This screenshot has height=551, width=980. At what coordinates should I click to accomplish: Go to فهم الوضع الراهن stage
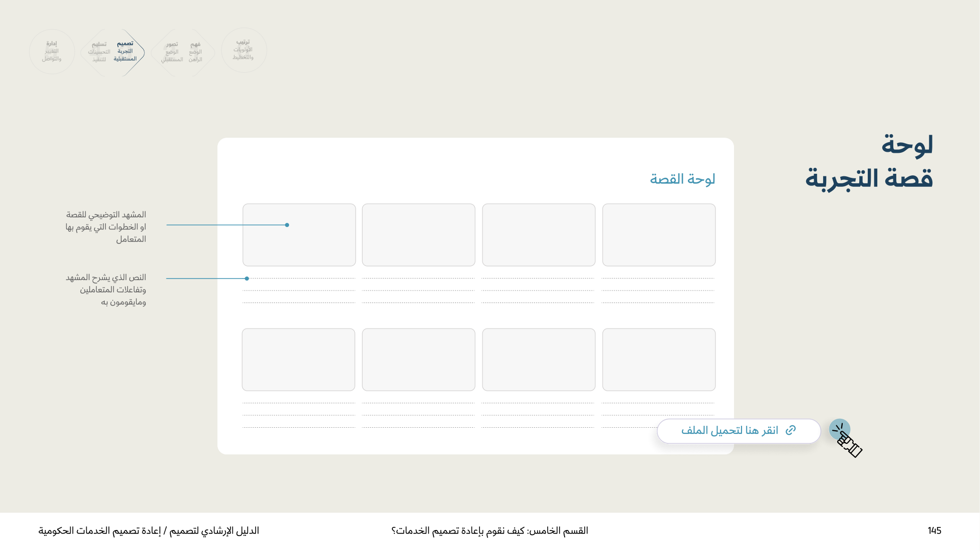pyautogui.click(x=196, y=52)
